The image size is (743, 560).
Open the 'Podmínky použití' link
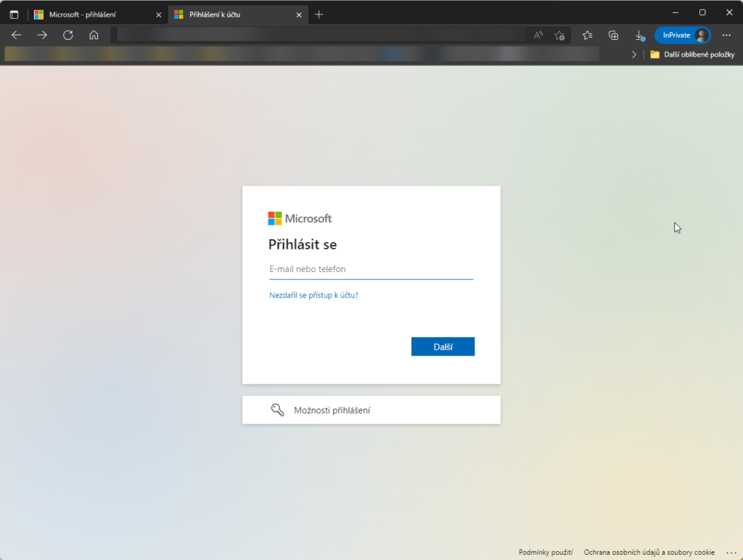546,553
